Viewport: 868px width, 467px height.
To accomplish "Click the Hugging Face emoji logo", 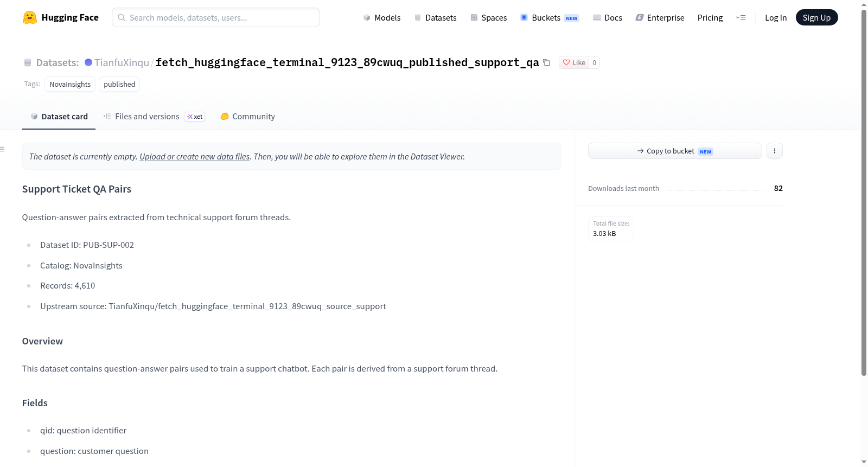I will pos(30,17).
